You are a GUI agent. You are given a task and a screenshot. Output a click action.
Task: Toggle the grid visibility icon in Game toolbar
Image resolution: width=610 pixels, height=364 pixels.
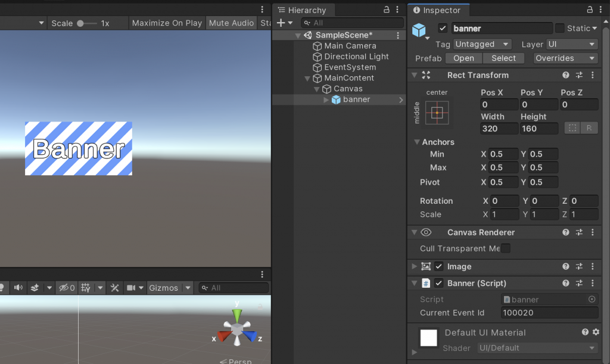[83, 288]
